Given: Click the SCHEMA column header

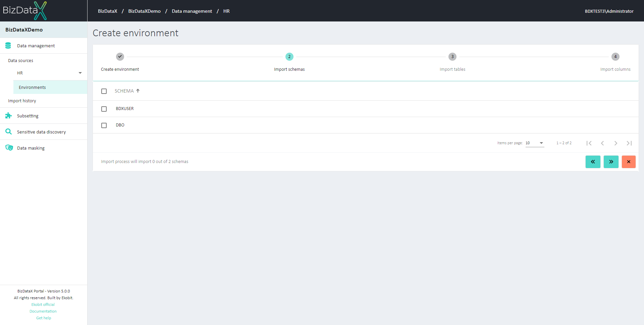Looking at the screenshot, I should coord(124,91).
